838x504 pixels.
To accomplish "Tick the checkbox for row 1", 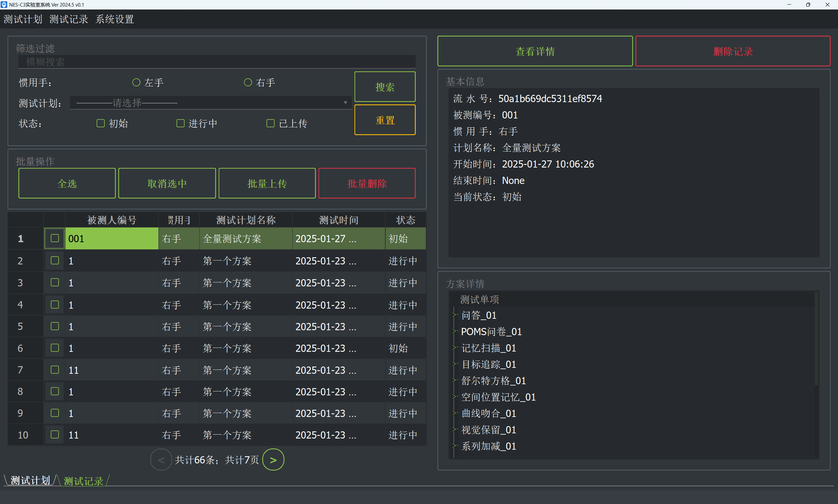I will tap(55, 238).
